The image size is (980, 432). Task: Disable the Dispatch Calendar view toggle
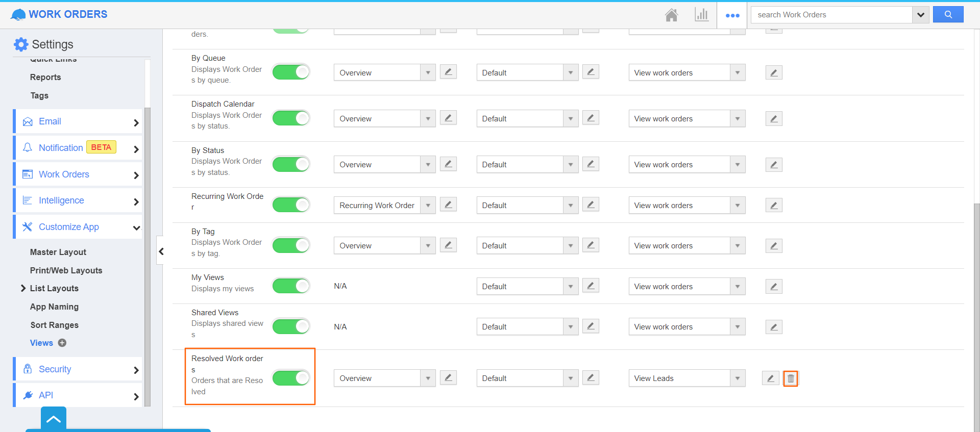(x=291, y=118)
